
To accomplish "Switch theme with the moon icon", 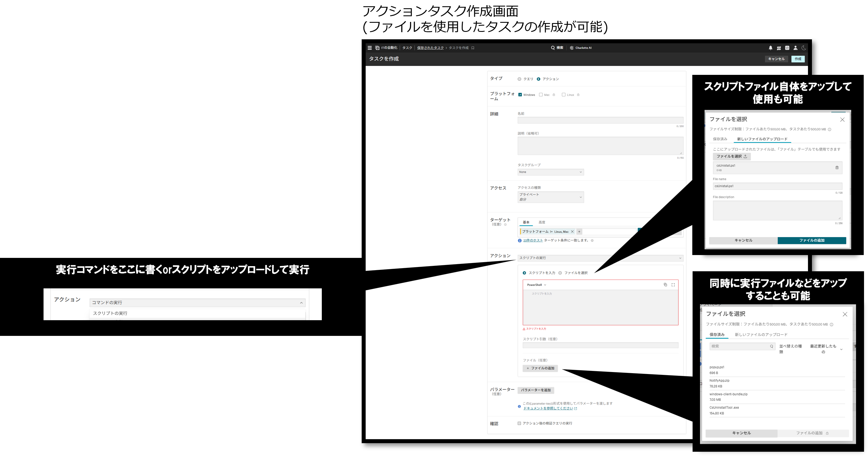I will click(805, 48).
